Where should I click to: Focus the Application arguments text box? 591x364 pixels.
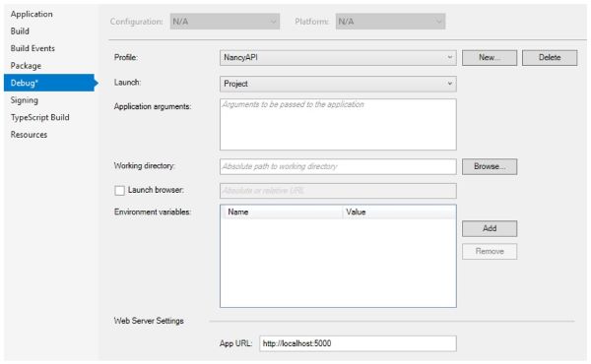pyautogui.click(x=338, y=125)
